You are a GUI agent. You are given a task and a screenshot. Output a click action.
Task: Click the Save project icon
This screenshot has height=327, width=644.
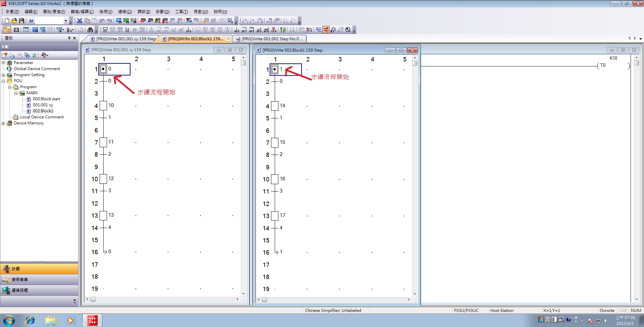22,21
